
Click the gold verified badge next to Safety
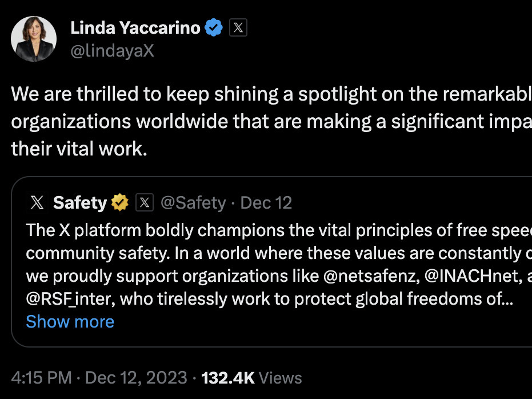tap(118, 202)
